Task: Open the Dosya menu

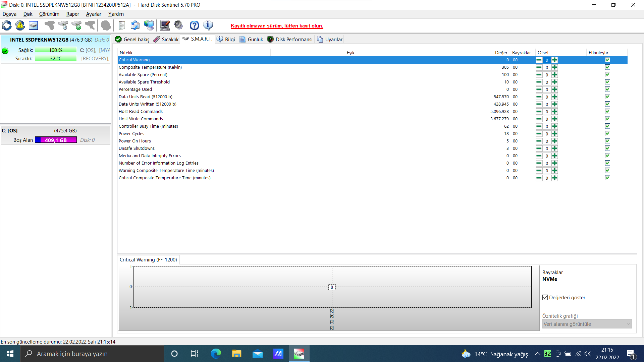Action: click(9, 14)
